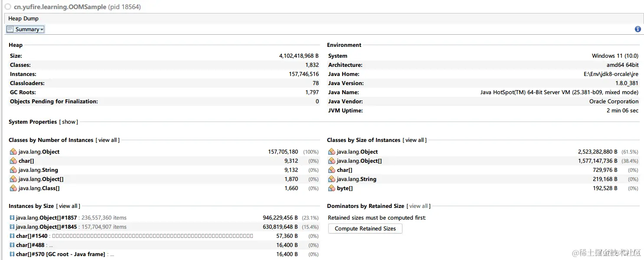Click size 630,819,648 B of Object[]#1845
Viewport: 644px width, 260px height.
click(280, 227)
